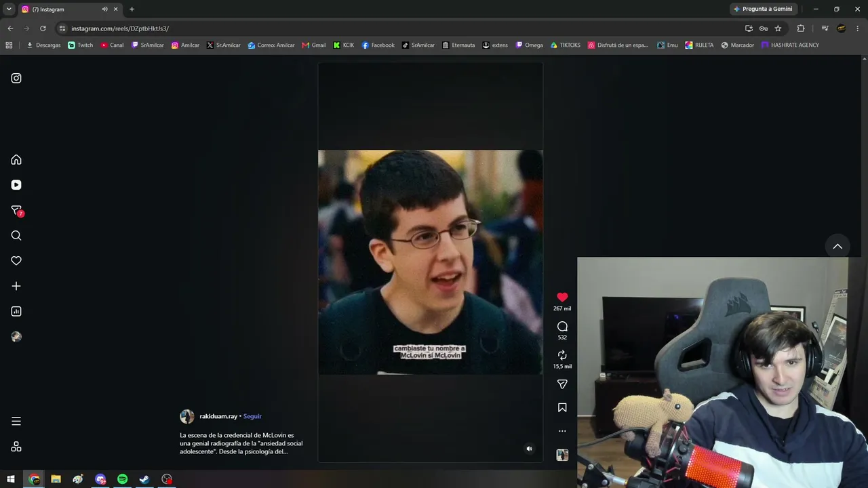The image size is (868, 488).
Task: Open the TIKTOKS bookmark
Action: (x=566, y=45)
